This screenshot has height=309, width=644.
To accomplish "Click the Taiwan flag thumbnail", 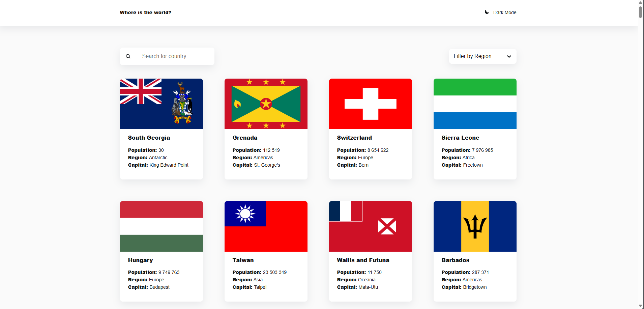I will click(x=266, y=226).
